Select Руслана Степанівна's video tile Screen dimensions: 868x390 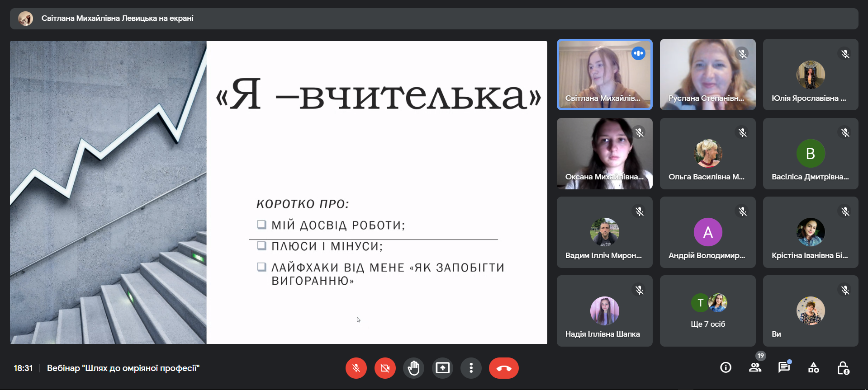tap(707, 75)
